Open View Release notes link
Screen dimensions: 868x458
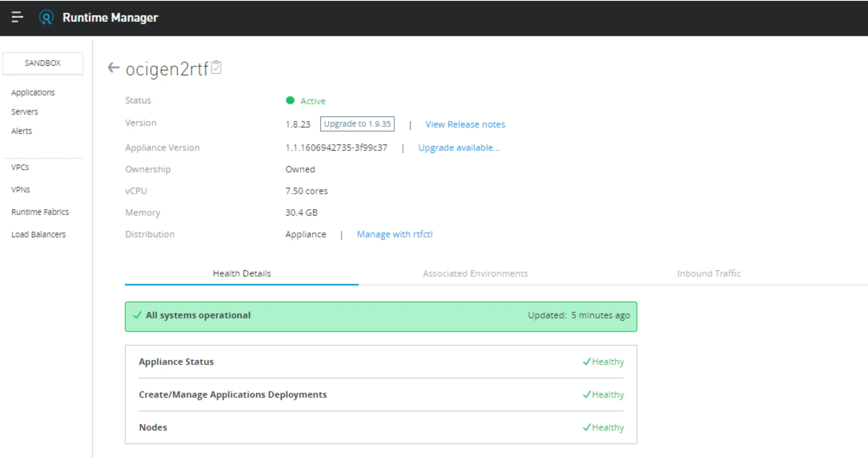(465, 124)
